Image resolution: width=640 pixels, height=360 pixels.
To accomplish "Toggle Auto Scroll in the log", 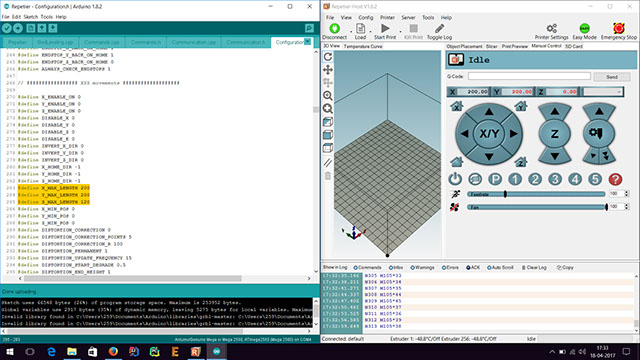I will tap(500, 268).
